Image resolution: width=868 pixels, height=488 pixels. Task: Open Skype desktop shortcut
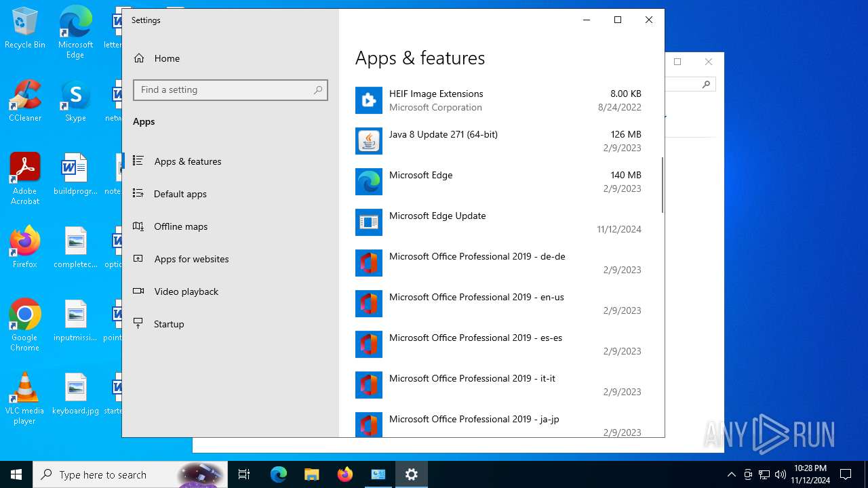click(x=75, y=100)
